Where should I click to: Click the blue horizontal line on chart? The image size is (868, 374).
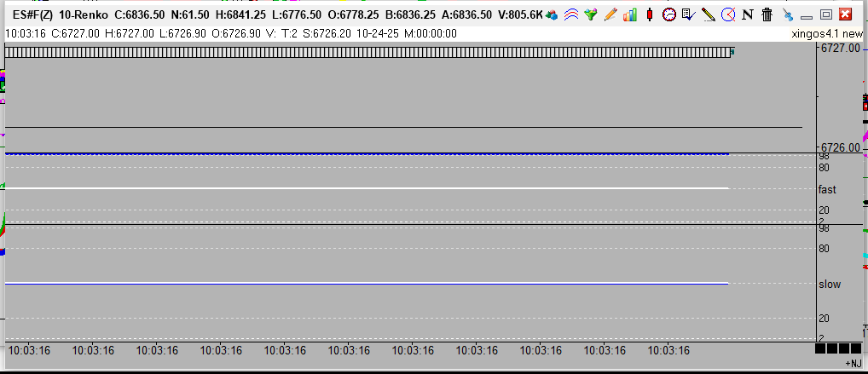tap(367, 153)
